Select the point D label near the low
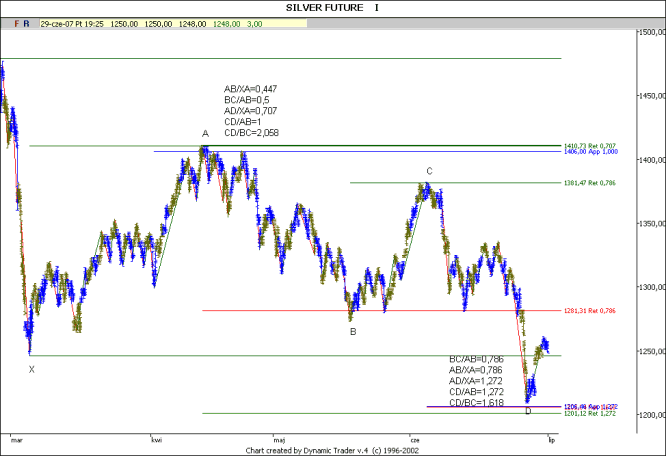 pyautogui.click(x=528, y=412)
